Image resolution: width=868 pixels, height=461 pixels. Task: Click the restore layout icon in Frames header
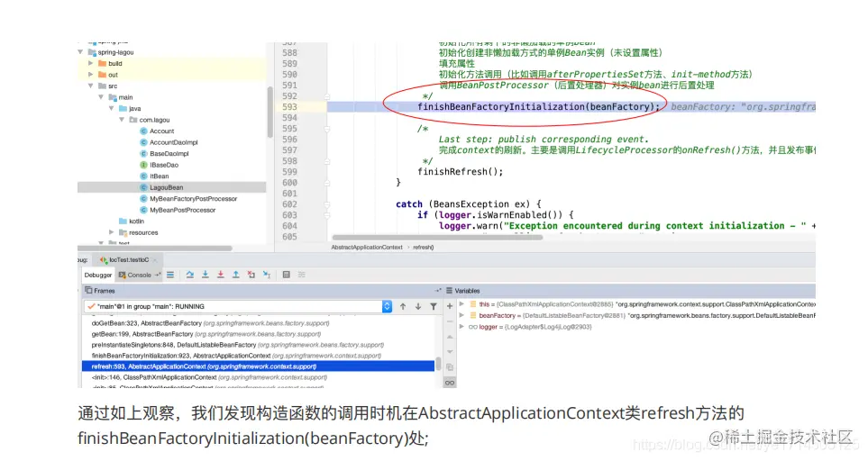click(x=438, y=290)
